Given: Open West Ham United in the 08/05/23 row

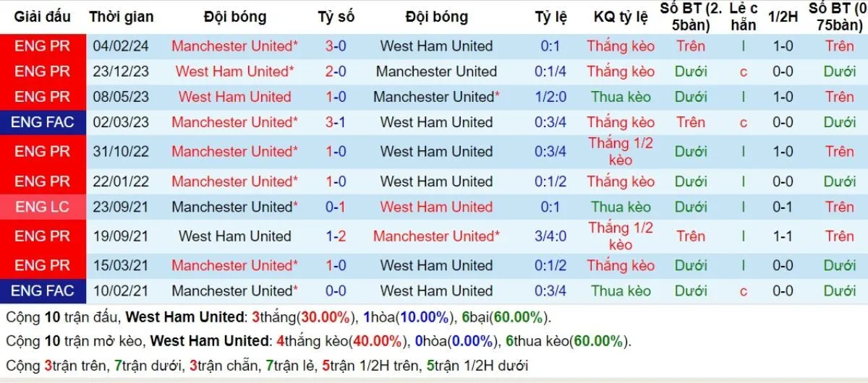Looking at the screenshot, I should tap(234, 97).
